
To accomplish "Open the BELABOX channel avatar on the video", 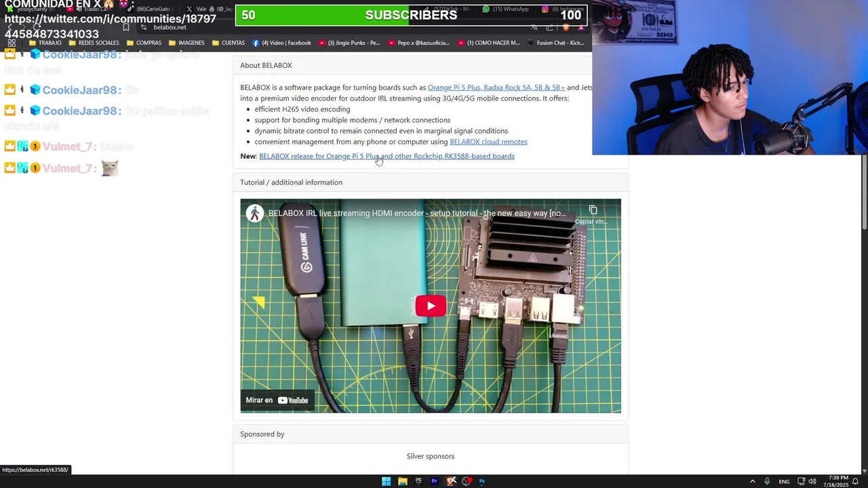I will pos(255,213).
